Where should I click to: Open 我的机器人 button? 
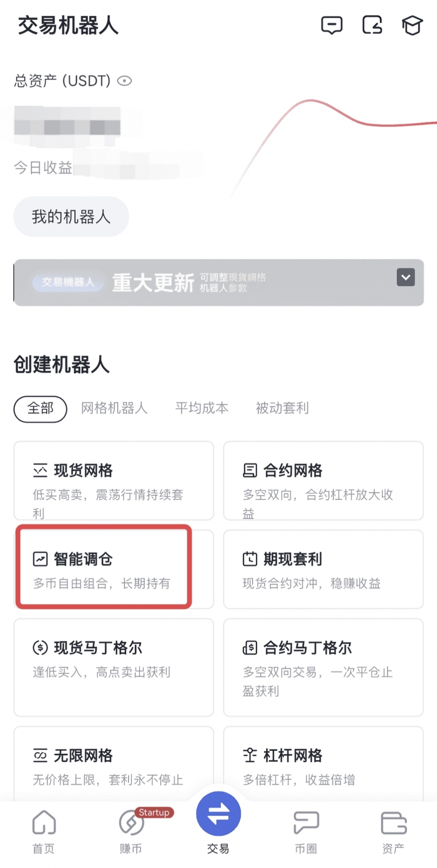pyautogui.click(x=71, y=217)
